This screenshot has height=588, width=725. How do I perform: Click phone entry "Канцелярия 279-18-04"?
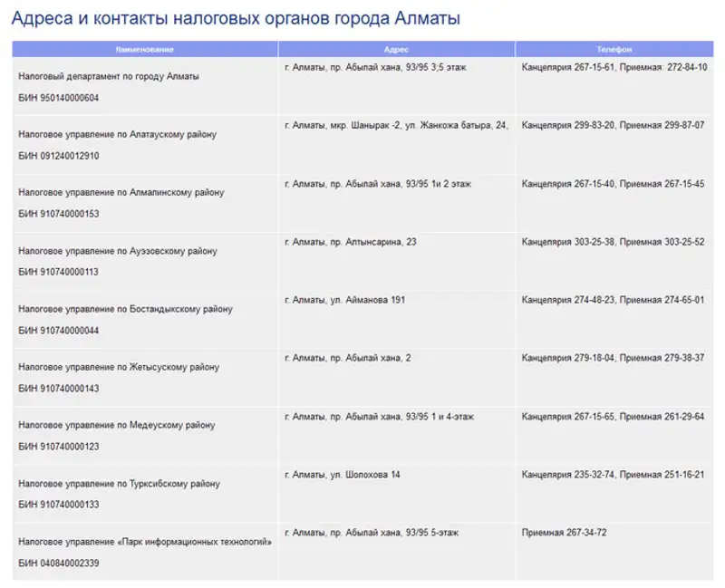tap(568, 358)
